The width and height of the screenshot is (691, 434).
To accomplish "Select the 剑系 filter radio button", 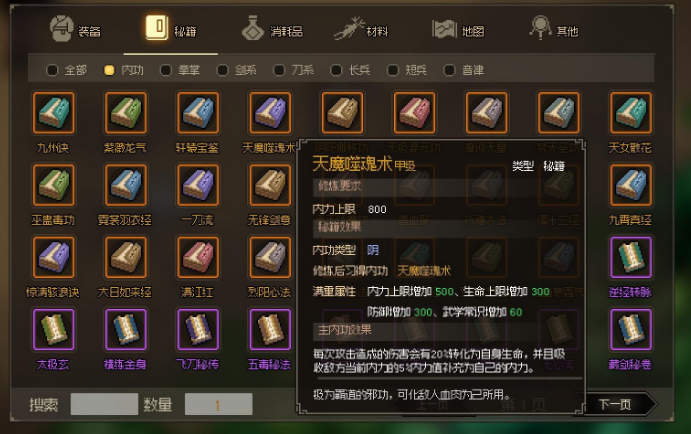I will pos(223,70).
